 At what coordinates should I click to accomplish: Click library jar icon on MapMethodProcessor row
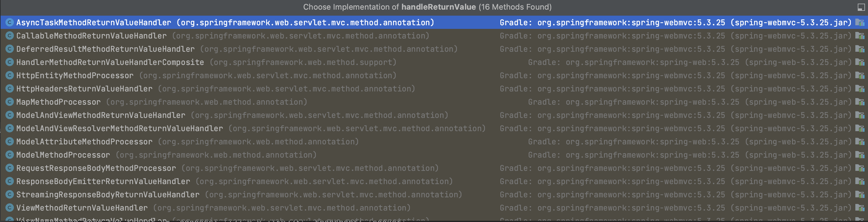coord(860,102)
